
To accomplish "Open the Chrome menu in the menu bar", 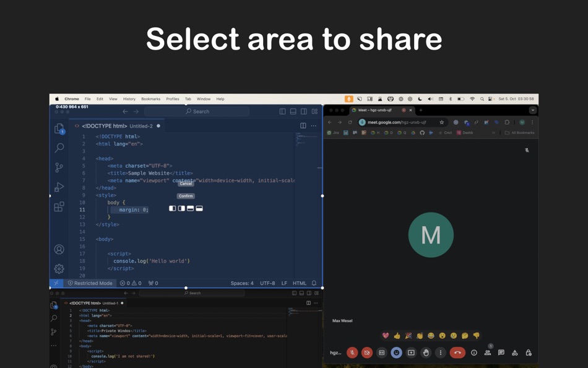I will [72, 99].
